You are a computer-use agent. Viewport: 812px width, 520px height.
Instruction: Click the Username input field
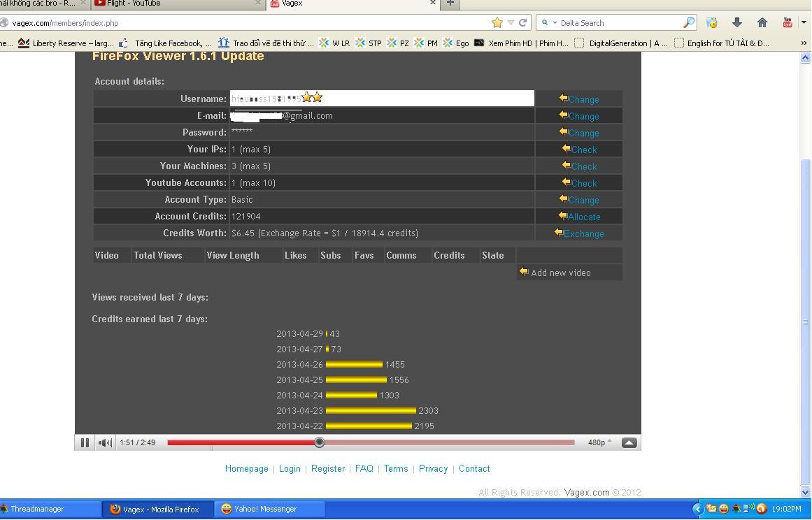(x=382, y=99)
